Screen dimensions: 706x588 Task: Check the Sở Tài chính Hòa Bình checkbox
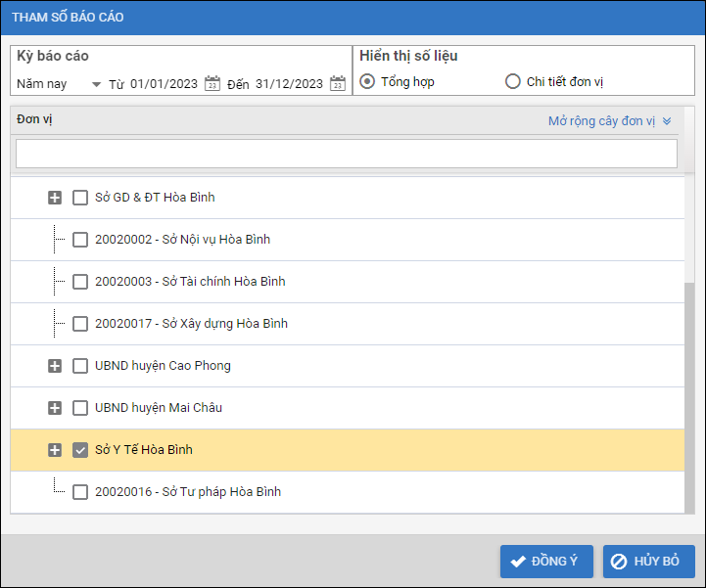point(80,282)
